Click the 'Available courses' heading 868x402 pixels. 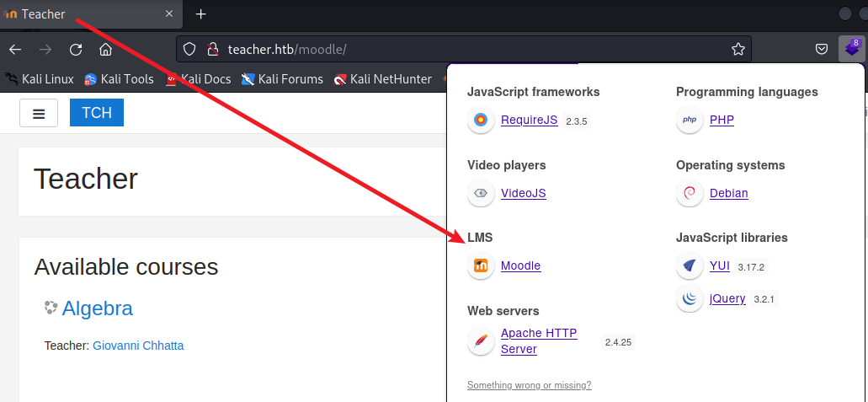tap(126, 266)
